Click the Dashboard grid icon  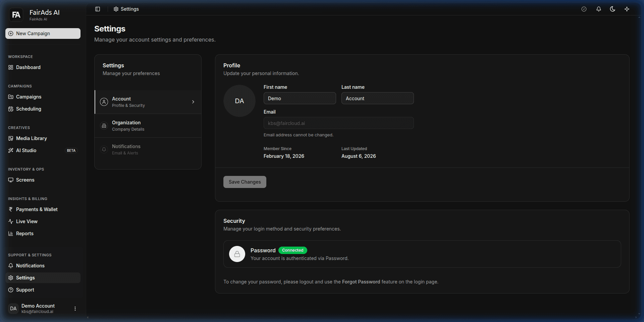tap(11, 67)
